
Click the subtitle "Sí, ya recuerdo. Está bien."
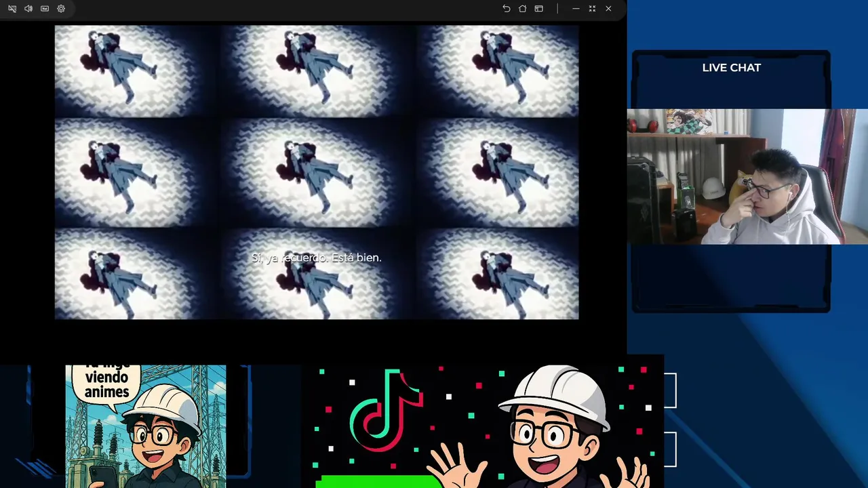pos(317,258)
